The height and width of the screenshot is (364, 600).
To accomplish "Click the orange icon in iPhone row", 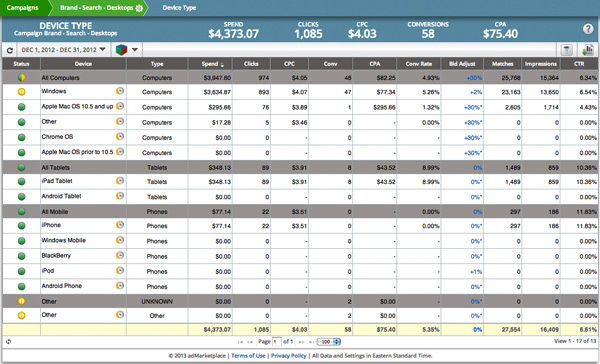I will point(120,225).
